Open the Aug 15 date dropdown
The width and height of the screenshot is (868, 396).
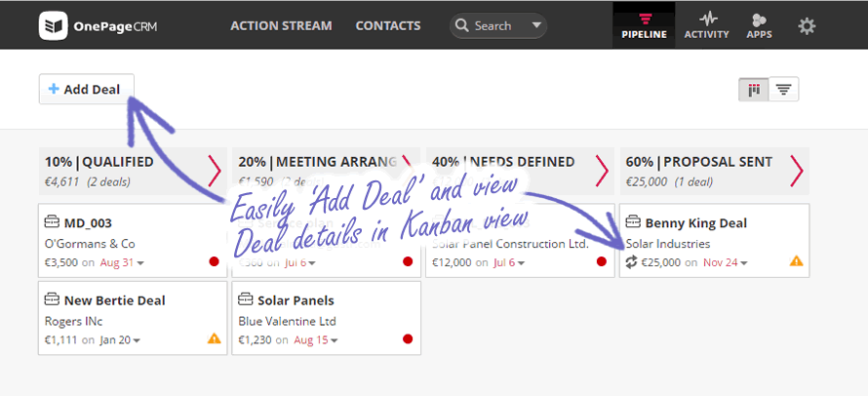click(316, 340)
